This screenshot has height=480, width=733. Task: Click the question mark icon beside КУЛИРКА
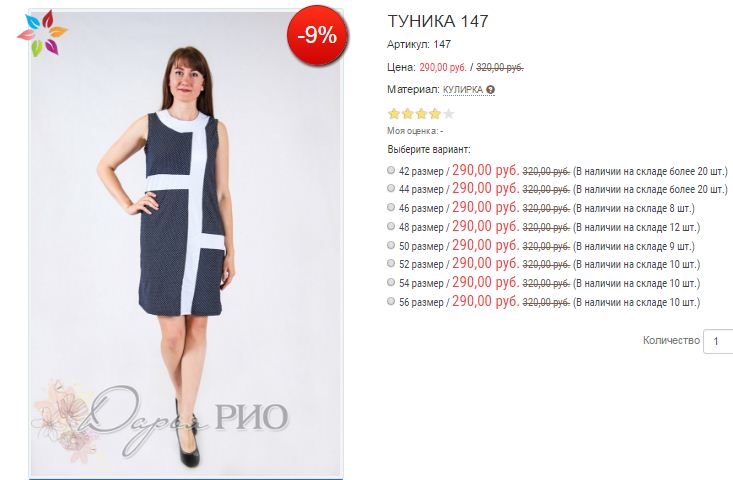[490, 90]
